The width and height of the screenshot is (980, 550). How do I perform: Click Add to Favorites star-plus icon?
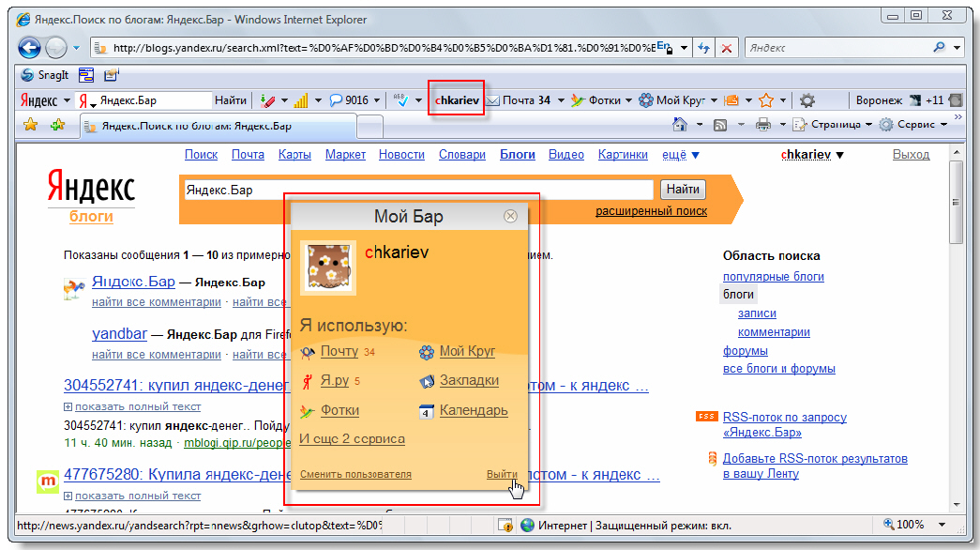pos(58,125)
